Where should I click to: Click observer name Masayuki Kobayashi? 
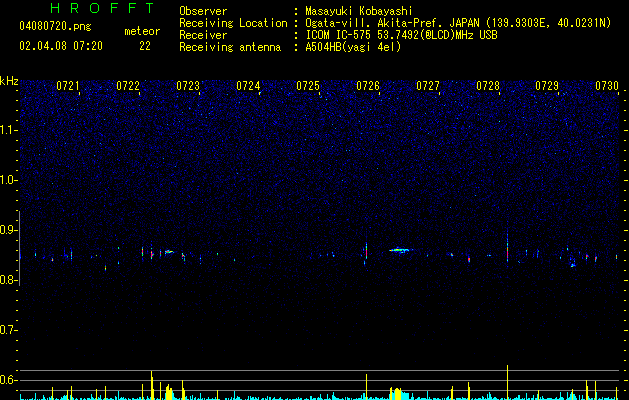tap(359, 11)
